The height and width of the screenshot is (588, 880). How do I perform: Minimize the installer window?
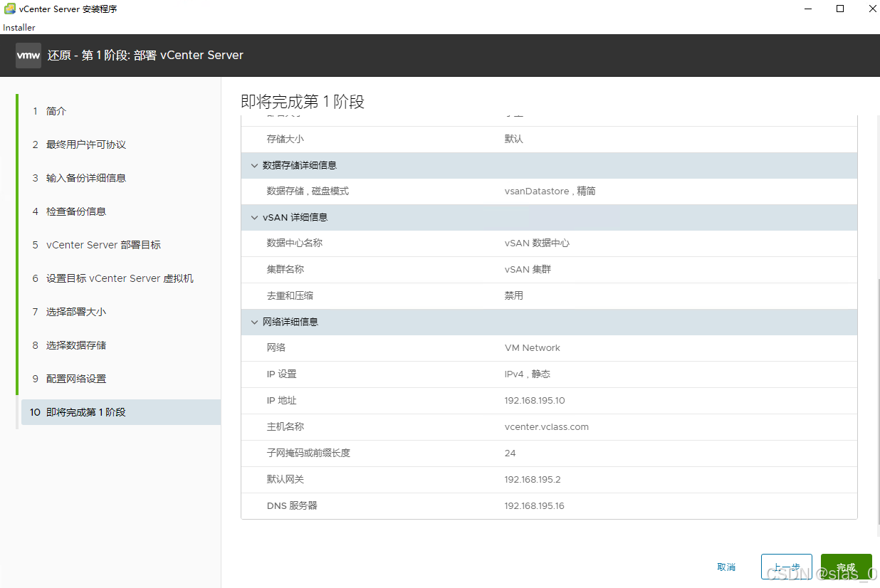pyautogui.click(x=808, y=9)
